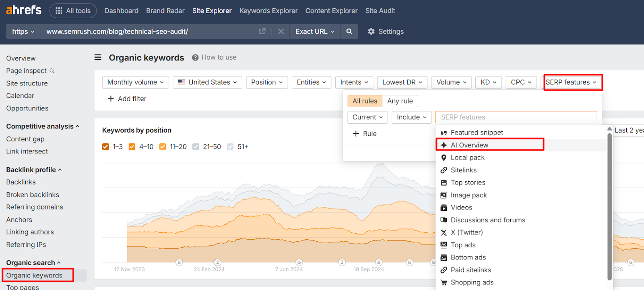Image resolution: width=644 pixels, height=290 pixels.
Task: Open the Monthly volume dropdown
Action: point(136,82)
